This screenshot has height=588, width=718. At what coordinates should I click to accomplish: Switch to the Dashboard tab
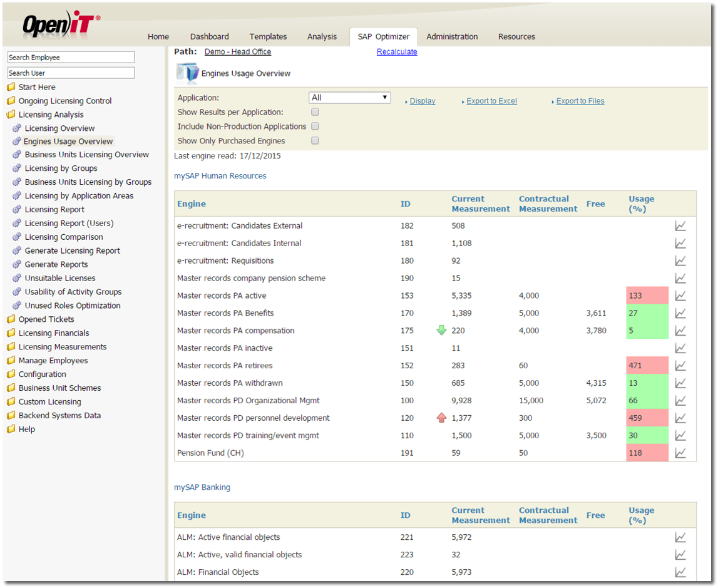click(210, 37)
